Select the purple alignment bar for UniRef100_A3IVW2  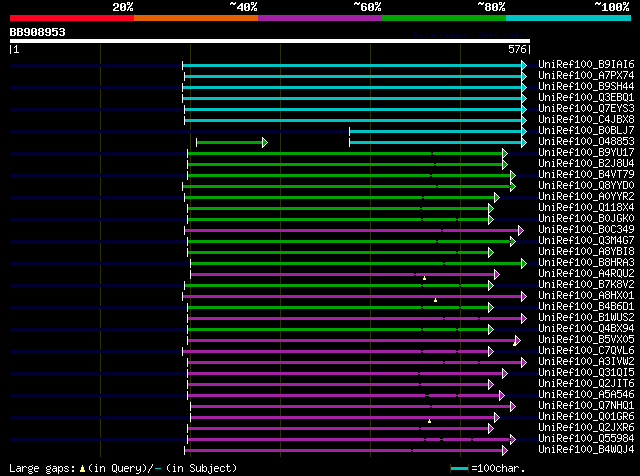354,363
